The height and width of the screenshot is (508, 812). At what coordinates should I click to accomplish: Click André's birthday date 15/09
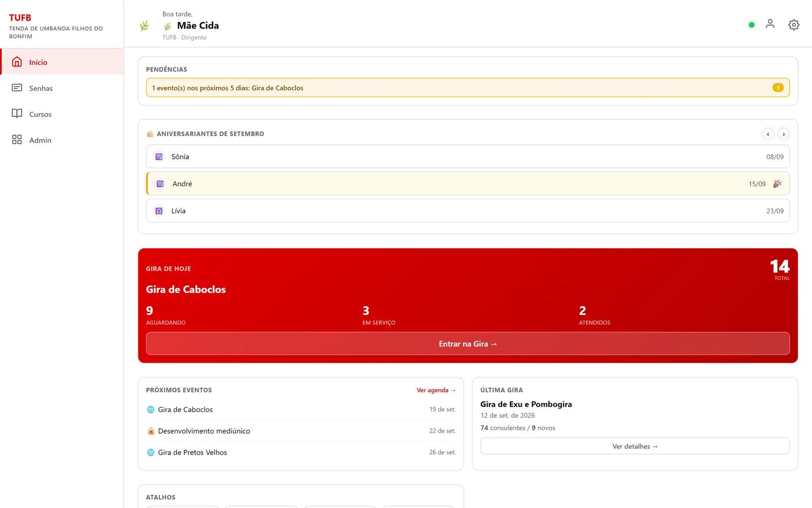[x=757, y=184]
